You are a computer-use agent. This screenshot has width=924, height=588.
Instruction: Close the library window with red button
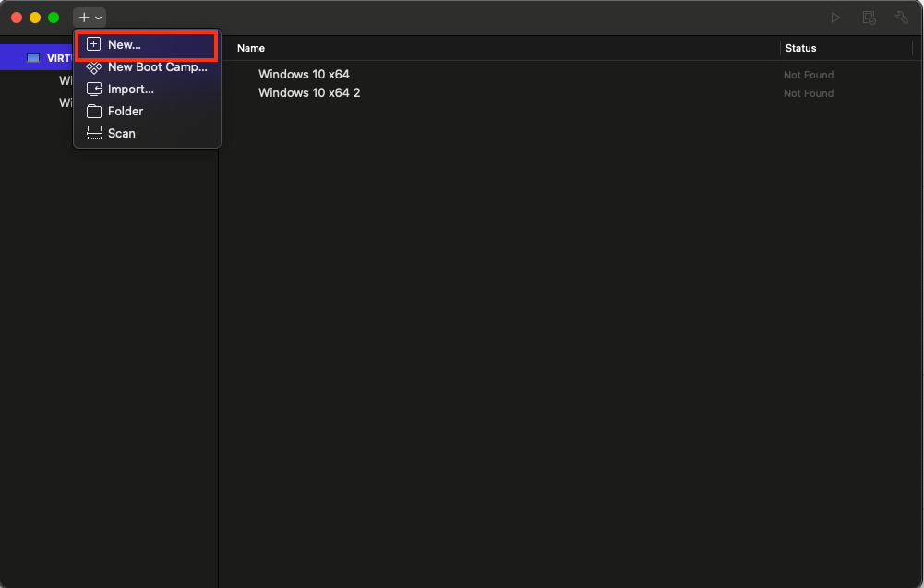(x=17, y=18)
